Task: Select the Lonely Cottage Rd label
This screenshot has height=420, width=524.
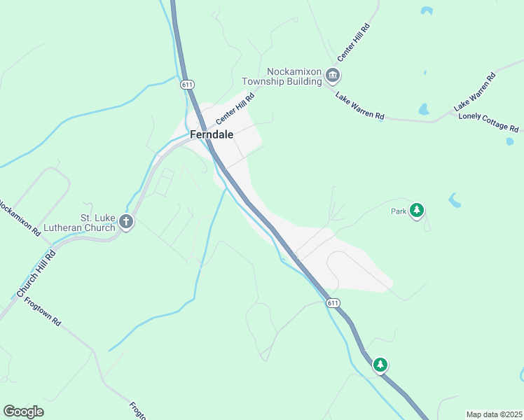Action: click(x=488, y=122)
